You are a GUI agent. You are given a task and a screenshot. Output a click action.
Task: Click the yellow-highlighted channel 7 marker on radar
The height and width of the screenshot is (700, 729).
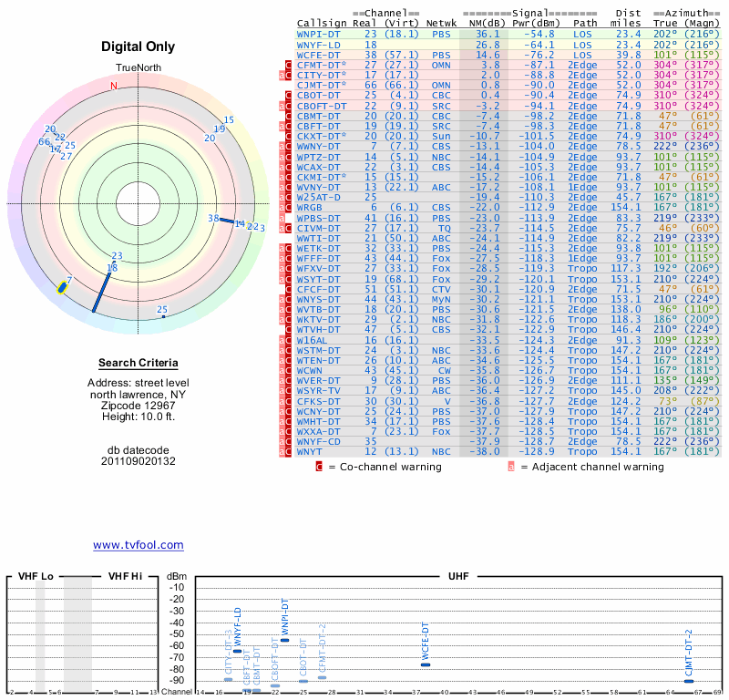click(62, 287)
